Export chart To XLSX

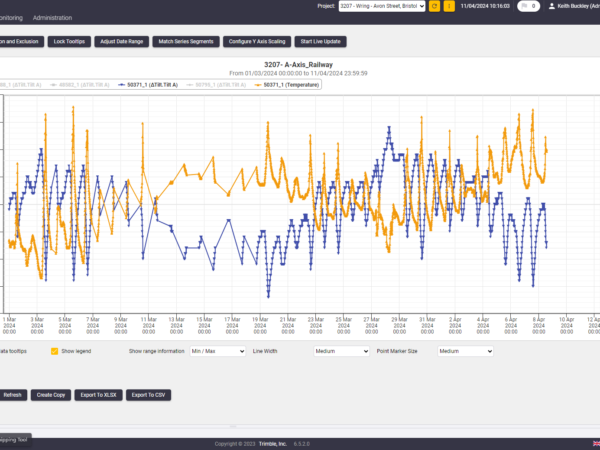tap(98, 395)
